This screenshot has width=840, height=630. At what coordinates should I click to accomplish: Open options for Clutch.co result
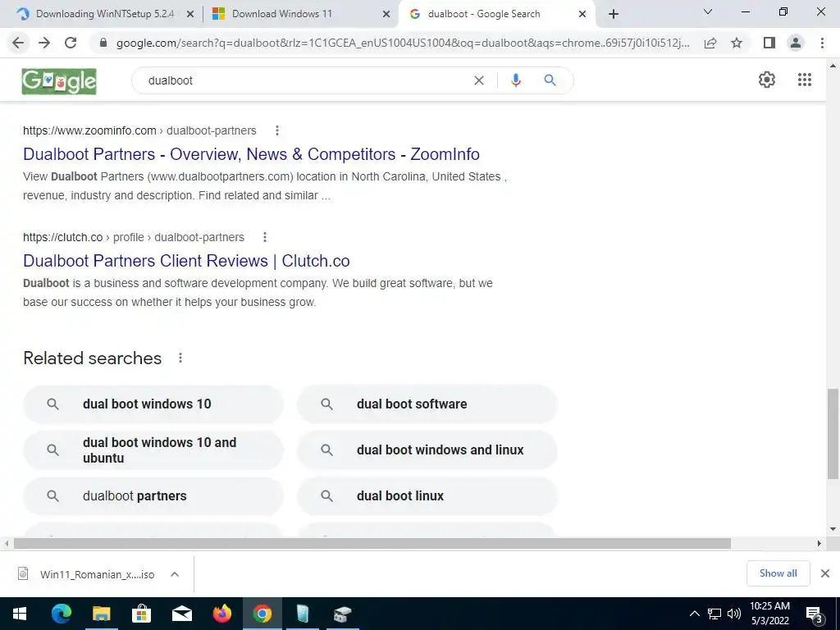(265, 237)
